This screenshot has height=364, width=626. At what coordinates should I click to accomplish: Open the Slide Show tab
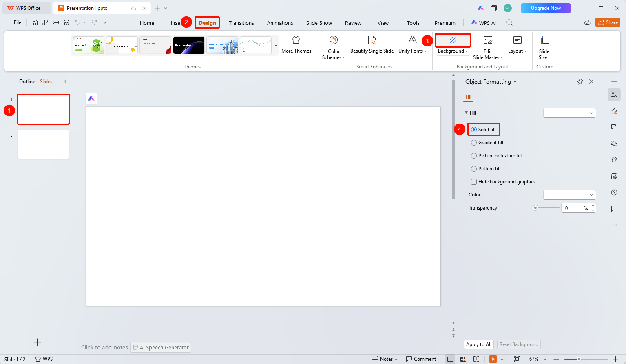[319, 23]
